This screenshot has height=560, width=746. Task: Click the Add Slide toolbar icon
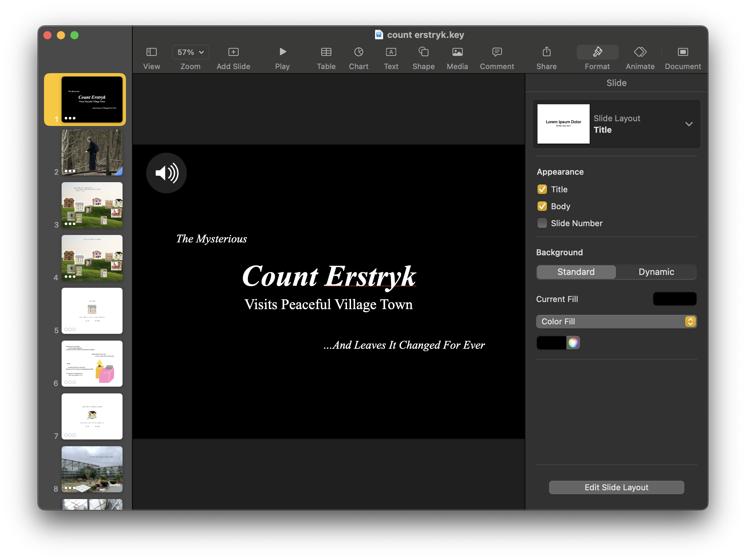coord(233,52)
